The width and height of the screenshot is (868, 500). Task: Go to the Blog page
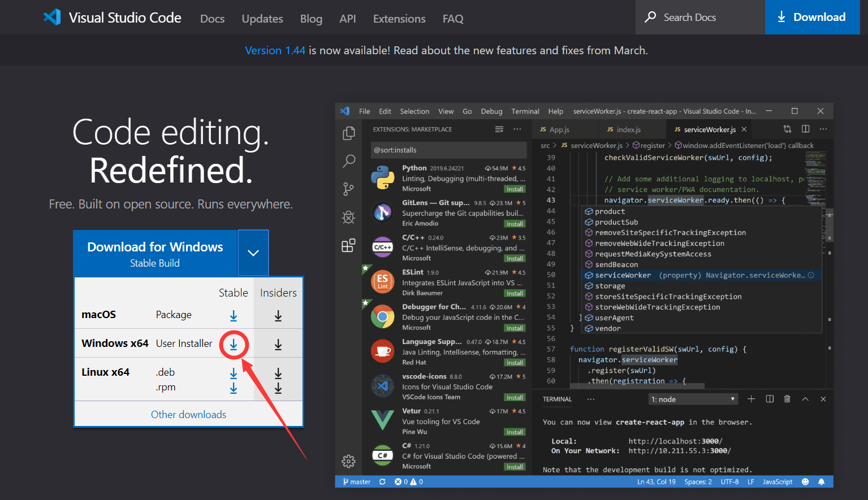[311, 19]
